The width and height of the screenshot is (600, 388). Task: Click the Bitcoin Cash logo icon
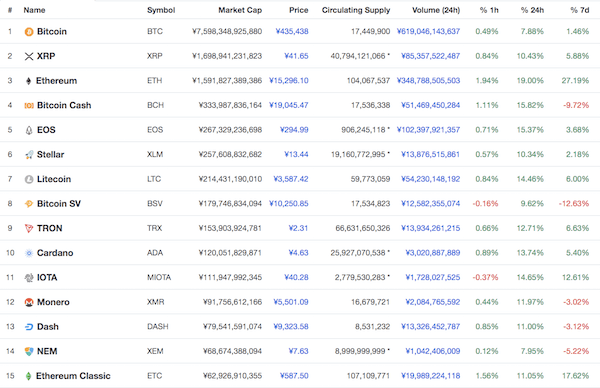click(29, 105)
